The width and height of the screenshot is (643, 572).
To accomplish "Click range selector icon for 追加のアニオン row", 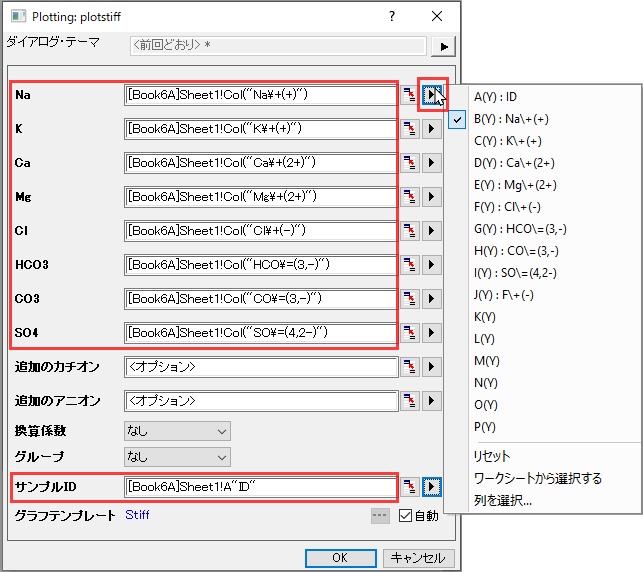I will (409, 401).
